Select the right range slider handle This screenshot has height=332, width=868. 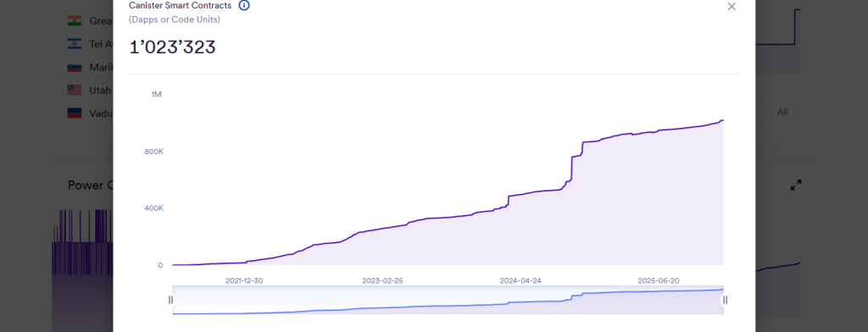(725, 300)
